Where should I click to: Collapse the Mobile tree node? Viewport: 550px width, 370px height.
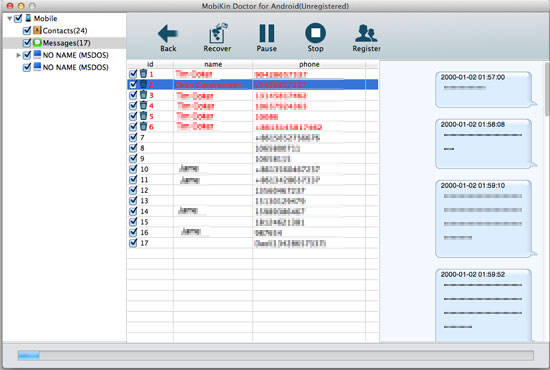coord(9,19)
